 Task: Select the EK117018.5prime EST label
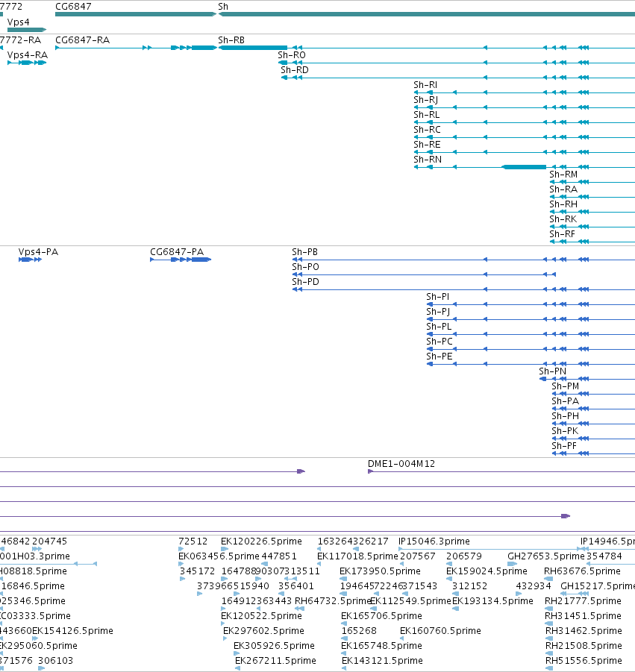pyautogui.click(x=357, y=556)
